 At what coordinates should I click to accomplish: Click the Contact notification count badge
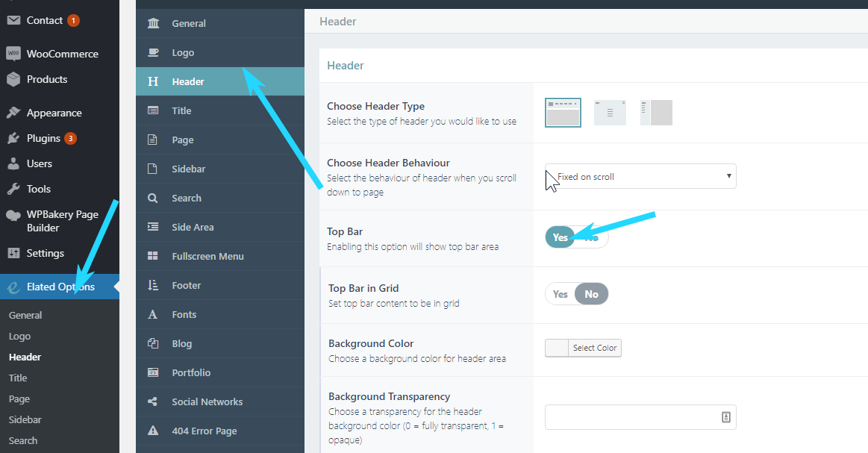coord(73,20)
